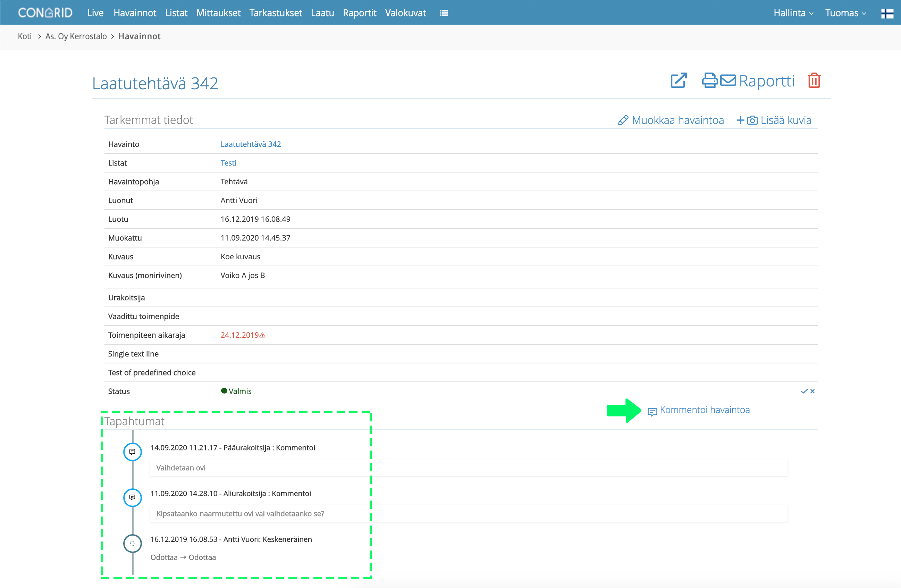Click Kommentoi havaintoa link
901x588 pixels.
pyautogui.click(x=705, y=410)
